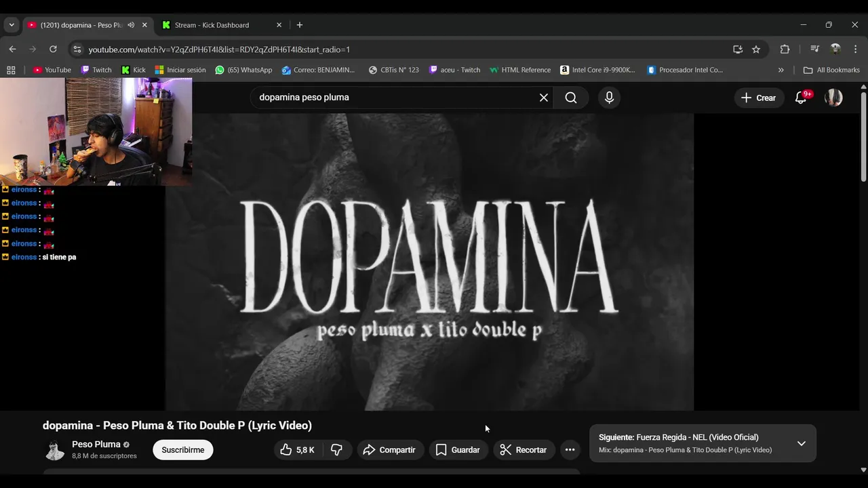
Task: Open Chrome three-dot menu
Action: click(x=855, y=49)
